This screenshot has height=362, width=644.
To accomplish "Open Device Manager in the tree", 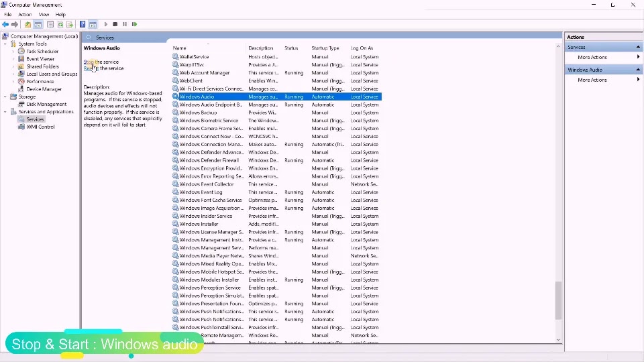I will click(44, 89).
